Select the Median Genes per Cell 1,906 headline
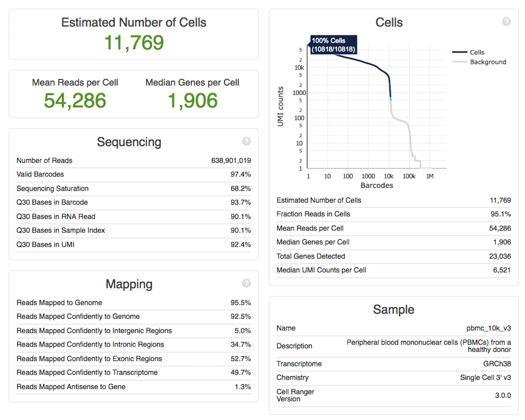Screen dimensions: 525x420 point(193,101)
